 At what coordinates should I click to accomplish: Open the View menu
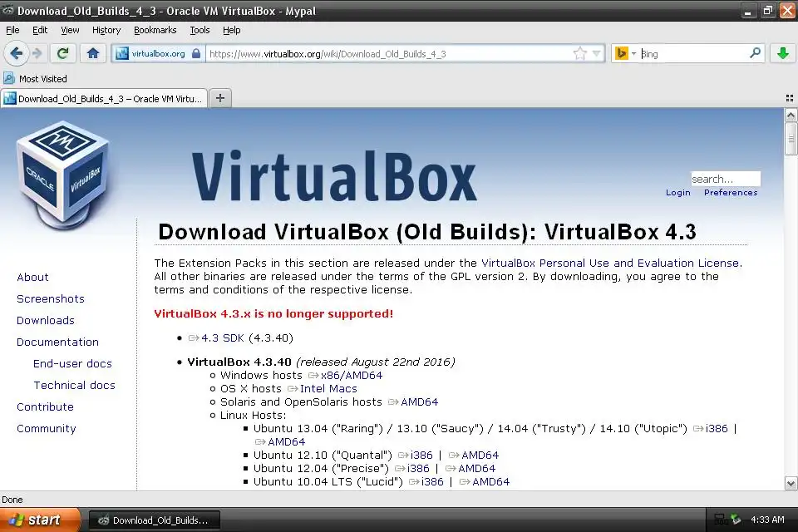pyautogui.click(x=70, y=30)
